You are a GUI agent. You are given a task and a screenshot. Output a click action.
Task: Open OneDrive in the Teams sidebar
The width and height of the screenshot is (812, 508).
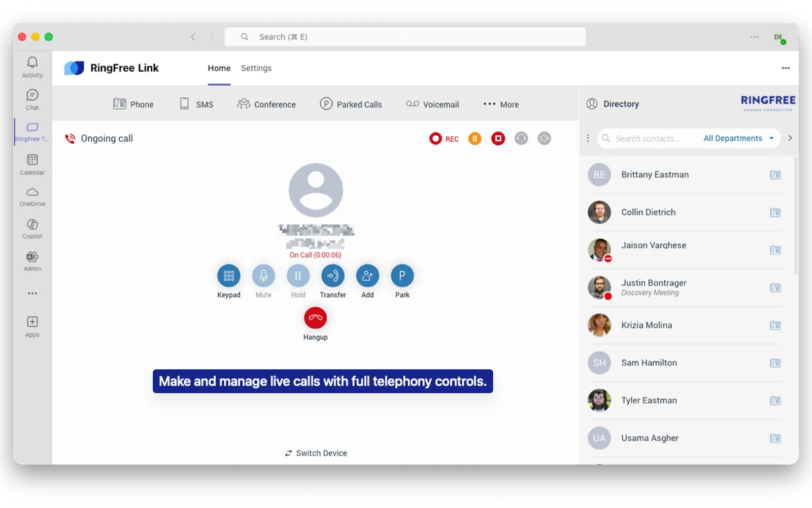pos(32,197)
